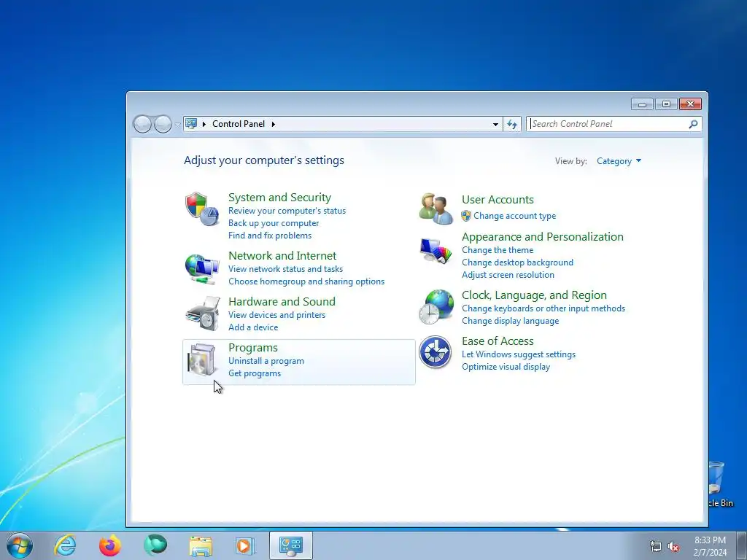Click Change keyboards or other input methods
747x560 pixels.
point(543,308)
